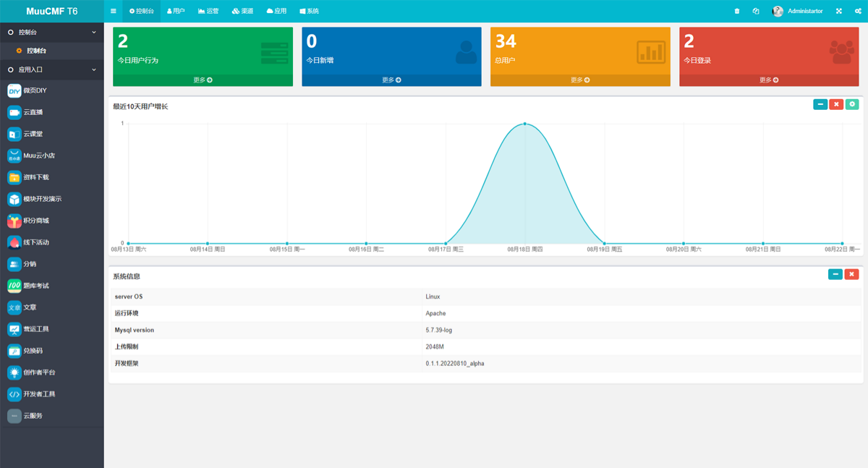The image size is (868, 468).
Task: Collapse the 最近10天用户增长 chart panel
Action: [820, 105]
